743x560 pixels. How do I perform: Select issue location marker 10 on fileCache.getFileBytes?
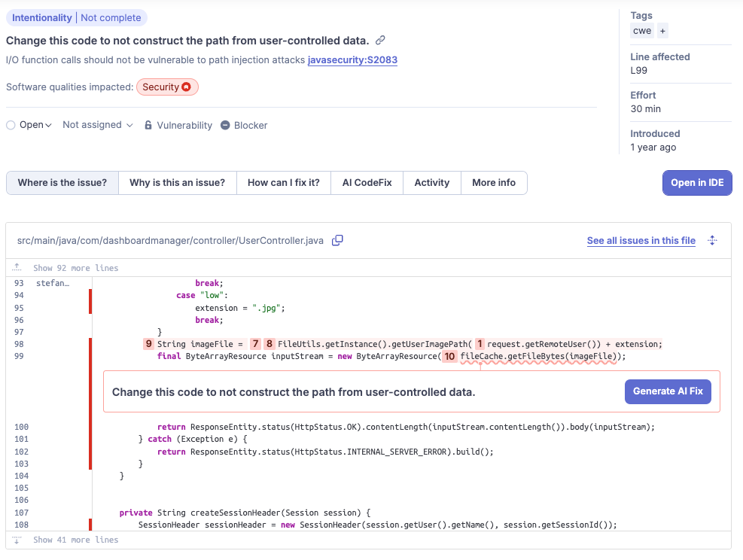tap(449, 356)
